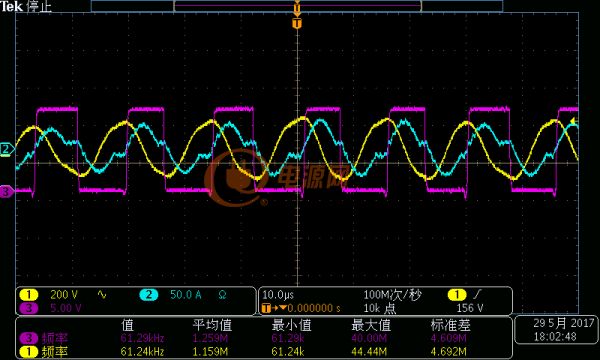Click the date and time display

(x=557, y=330)
